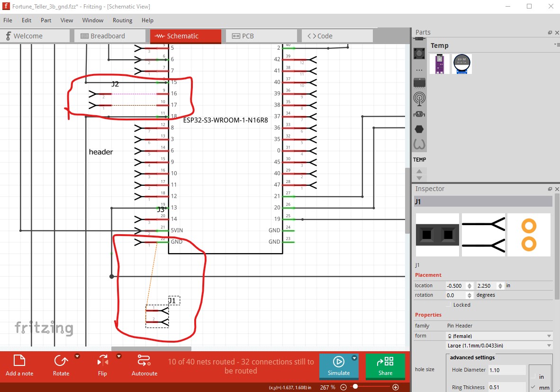The image size is (560, 392).
Task: Switch to the Breadboard tab
Action: [x=108, y=36]
